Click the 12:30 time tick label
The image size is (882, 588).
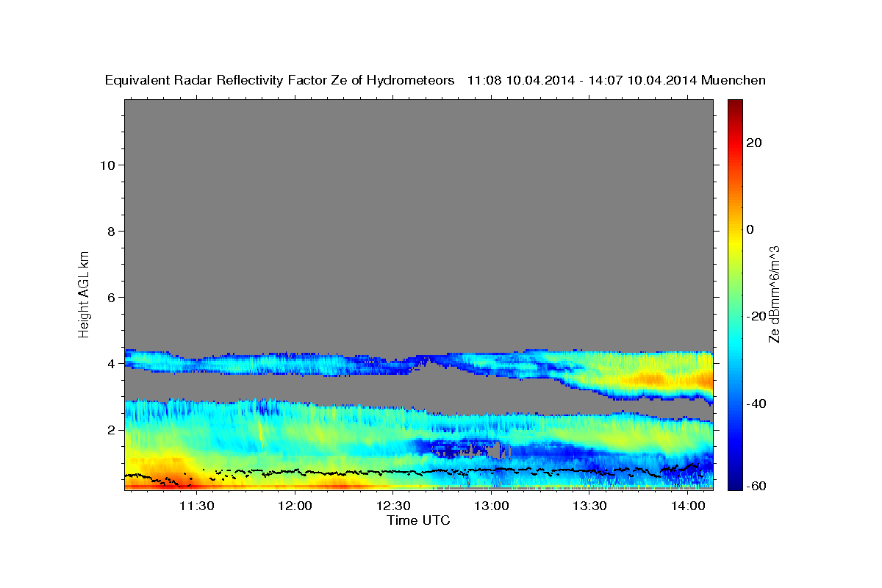[393, 506]
